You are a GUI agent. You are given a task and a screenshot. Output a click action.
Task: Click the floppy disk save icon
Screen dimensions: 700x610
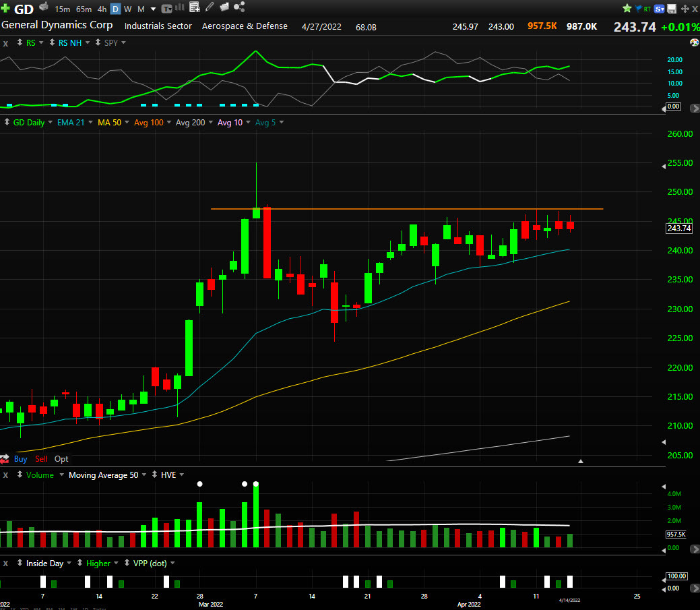(672, 9)
